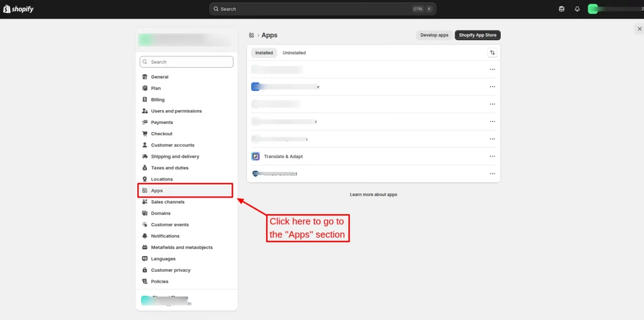Image resolution: width=644 pixels, height=320 pixels.
Task: Click Learn more about apps link
Action: tap(374, 194)
